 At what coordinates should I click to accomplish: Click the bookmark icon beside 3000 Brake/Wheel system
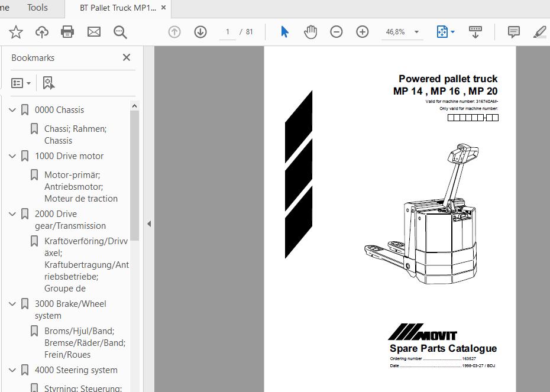(x=25, y=304)
